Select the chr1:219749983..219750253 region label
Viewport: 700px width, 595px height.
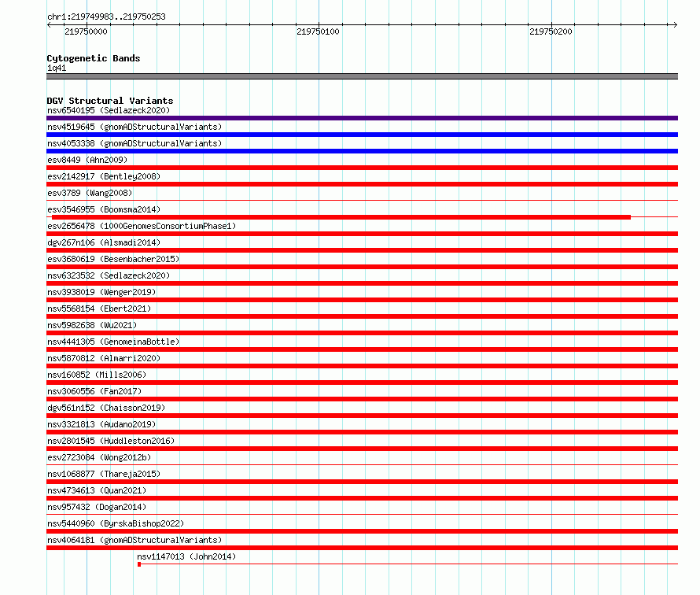[x=106, y=17]
